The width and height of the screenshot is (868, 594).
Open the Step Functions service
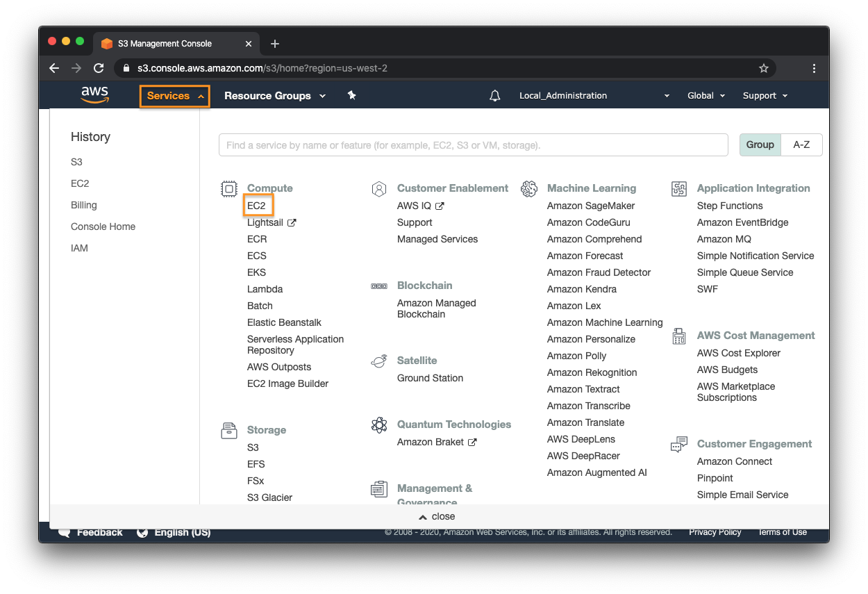[x=730, y=206]
